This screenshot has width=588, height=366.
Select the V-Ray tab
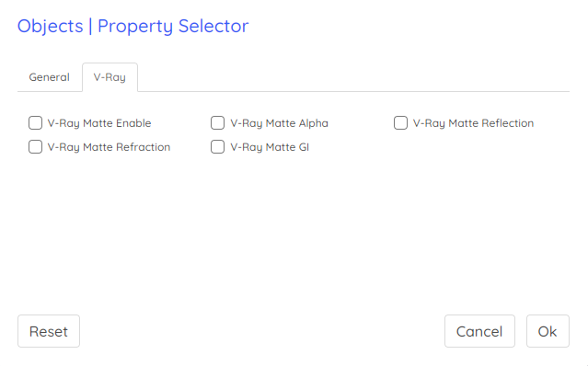tap(110, 77)
